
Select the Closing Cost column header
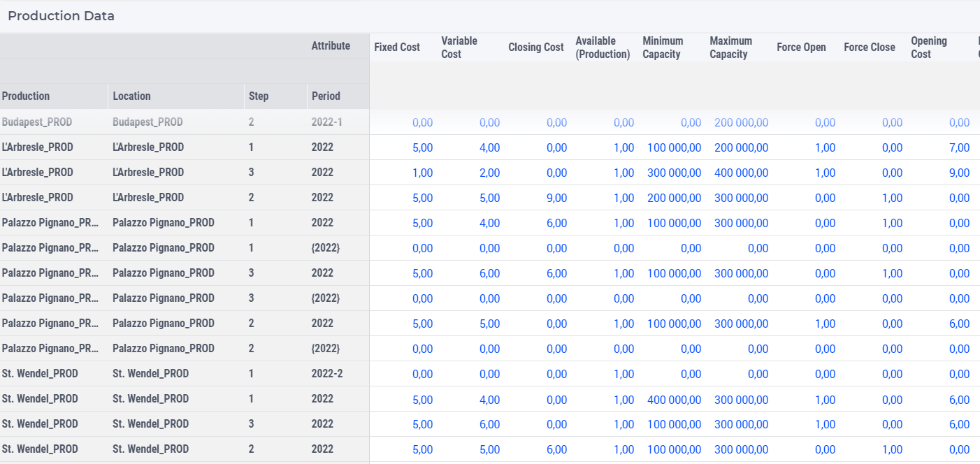(x=535, y=48)
